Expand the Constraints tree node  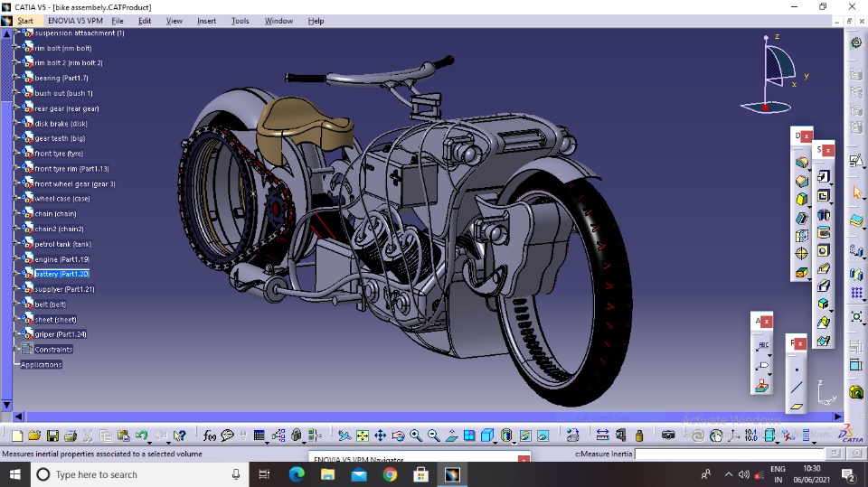17,349
